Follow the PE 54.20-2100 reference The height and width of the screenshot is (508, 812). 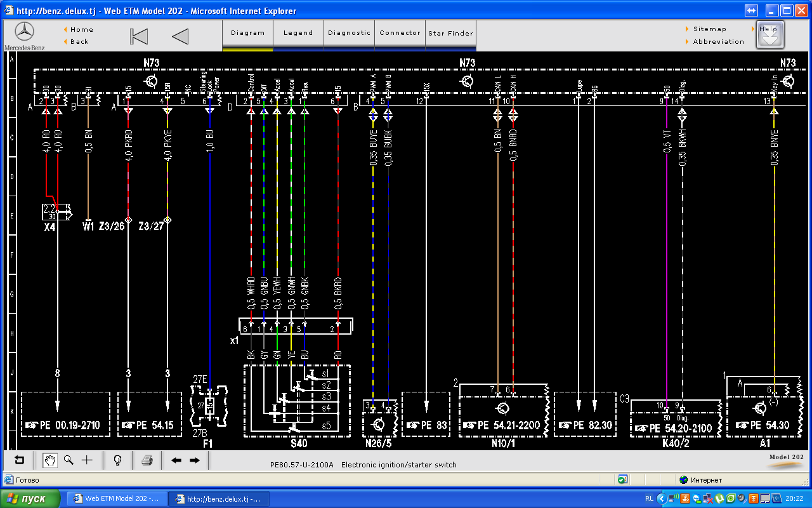tap(674, 429)
